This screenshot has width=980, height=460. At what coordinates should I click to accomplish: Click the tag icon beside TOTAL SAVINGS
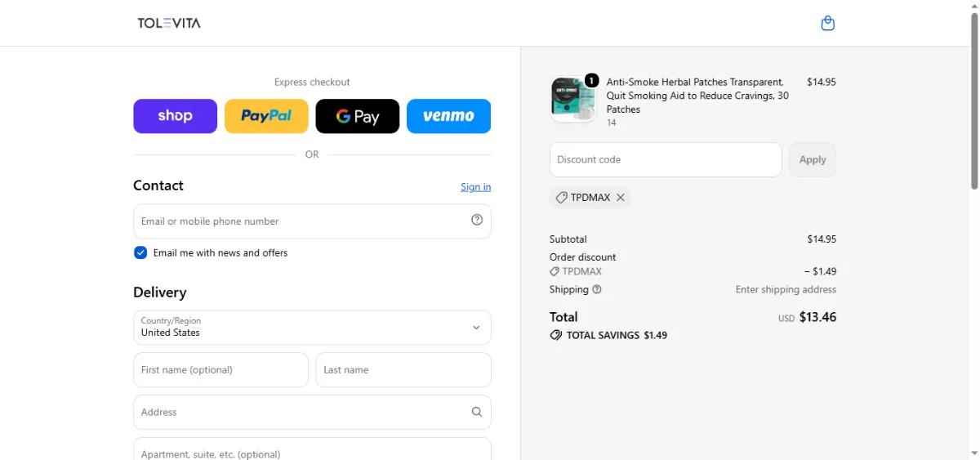click(x=556, y=335)
